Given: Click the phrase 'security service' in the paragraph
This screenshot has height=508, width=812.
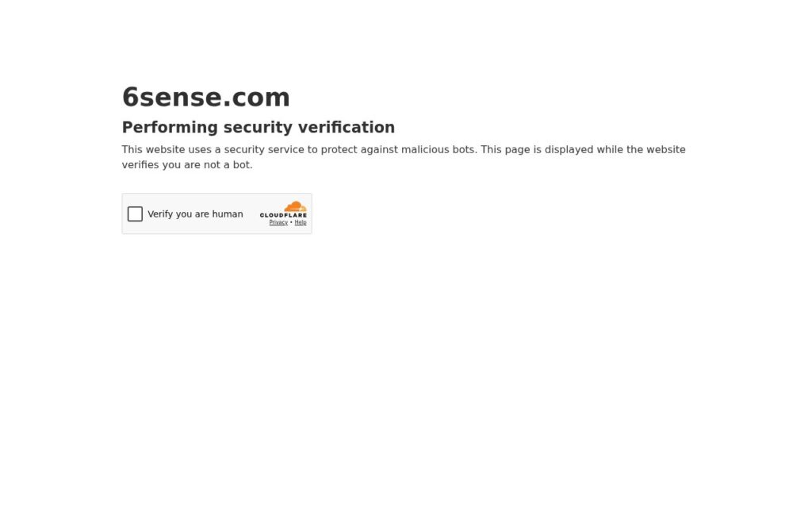Looking at the screenshot, I should click(x=264, y=150).
